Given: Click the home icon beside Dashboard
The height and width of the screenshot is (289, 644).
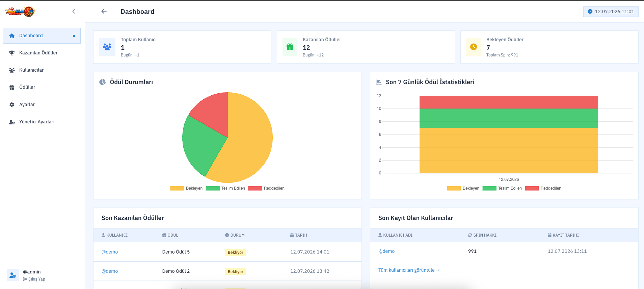Looking at the screenshot, I should [12, 36].
